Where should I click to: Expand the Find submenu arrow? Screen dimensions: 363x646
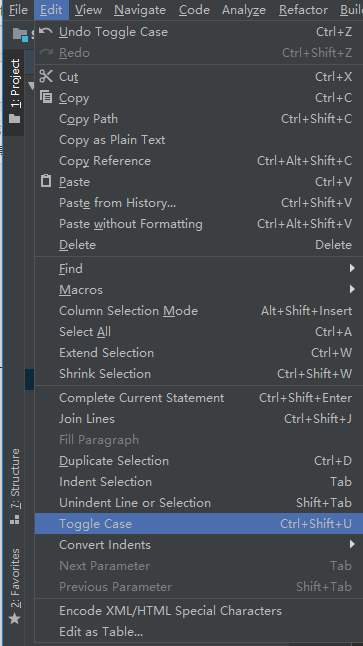point(352,268)
